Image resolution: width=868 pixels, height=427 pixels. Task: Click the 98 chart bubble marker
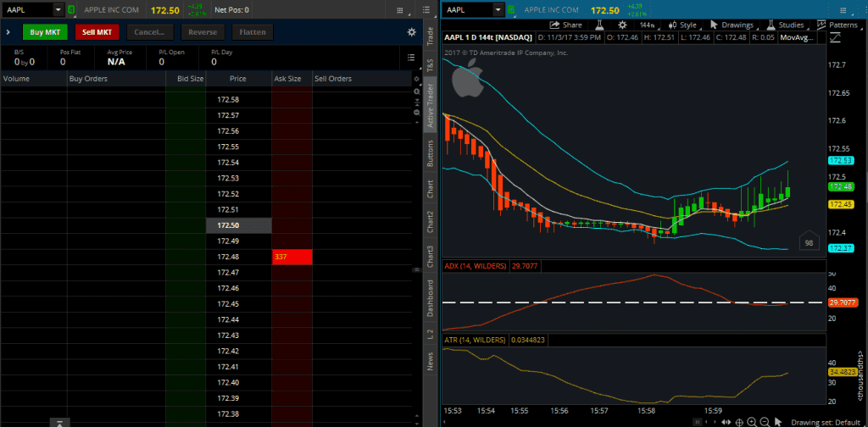[809, 242]
